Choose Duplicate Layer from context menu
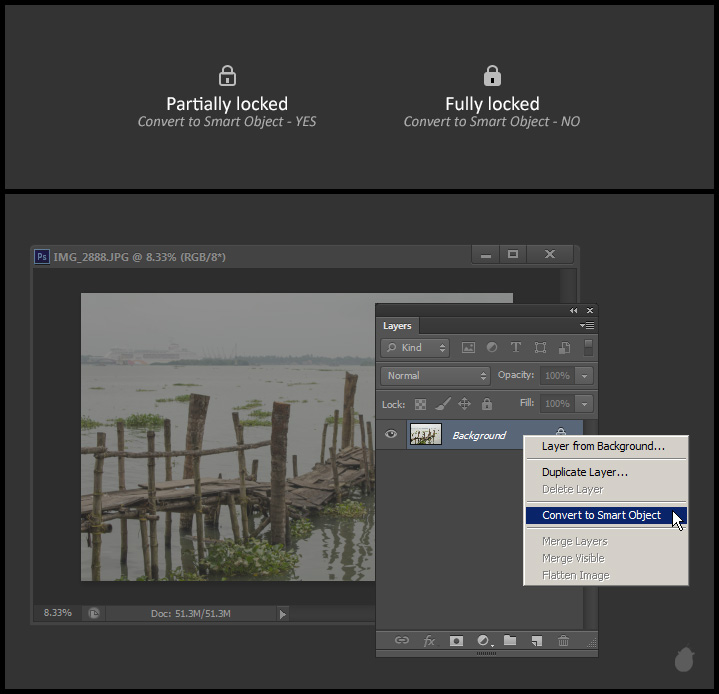This screenshot has height=694, width=719. click(584, 472)
